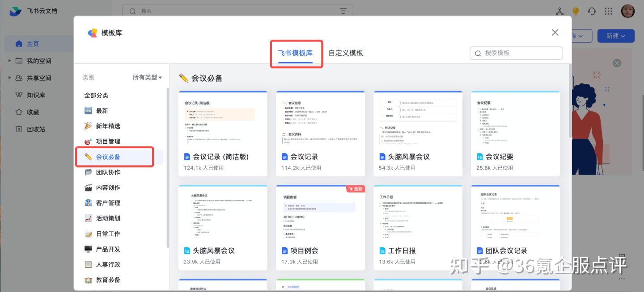Open 主页 home icon in sidebar
The image size is (644, 292).
(x=19, y=44)
